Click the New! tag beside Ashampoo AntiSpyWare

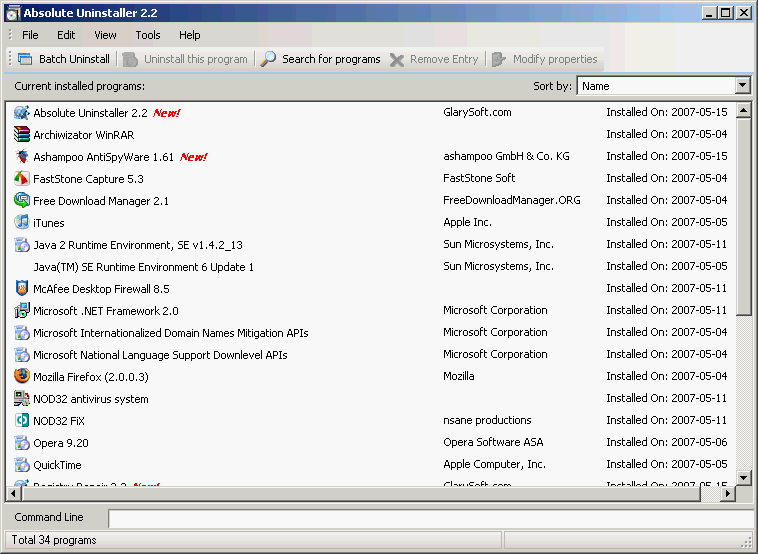point(193,157)
